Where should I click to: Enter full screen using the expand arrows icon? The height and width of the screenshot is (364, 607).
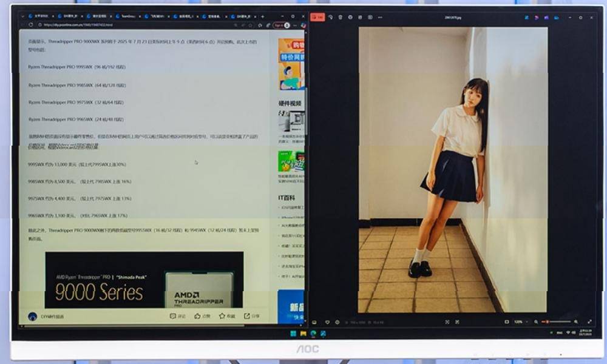589,322
